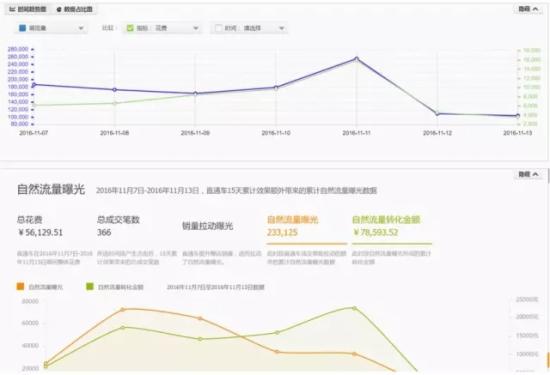Open the 数据占比图 pie chart tab
Viewport: 550px width, 375px height.
74,9
